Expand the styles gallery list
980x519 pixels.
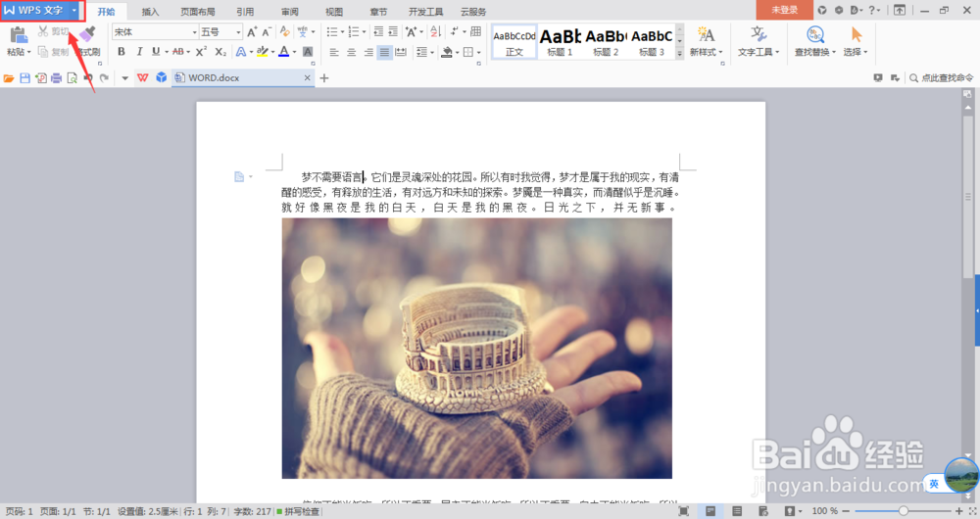coord(679,54)
